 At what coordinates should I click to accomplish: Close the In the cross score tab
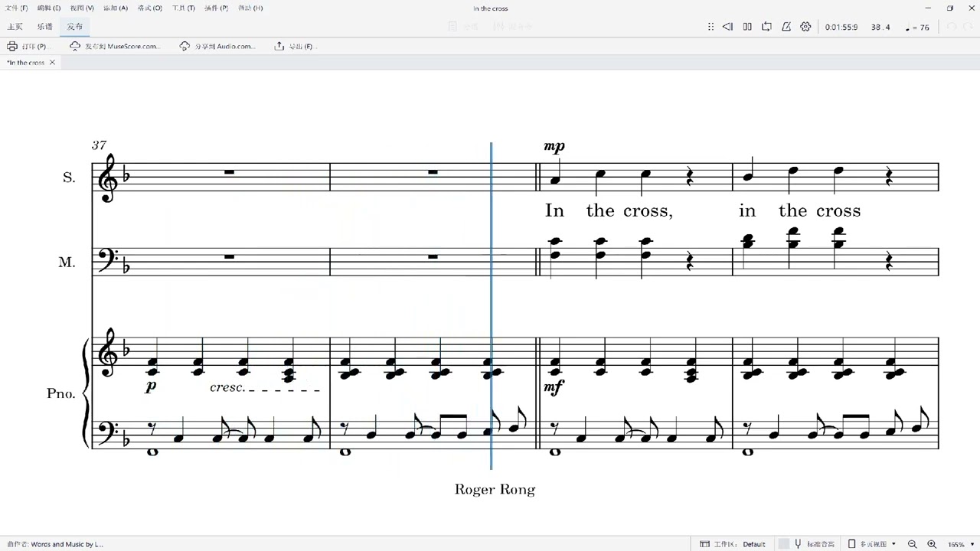[52, 63]
